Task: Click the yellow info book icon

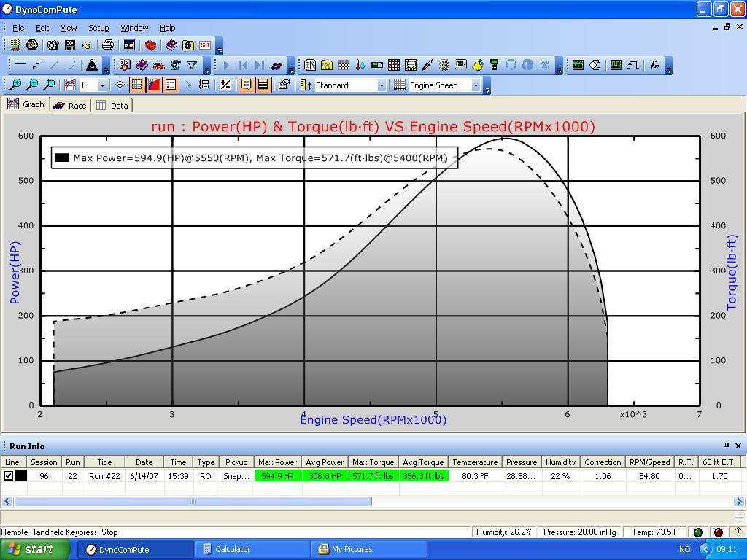Action: 188,45
